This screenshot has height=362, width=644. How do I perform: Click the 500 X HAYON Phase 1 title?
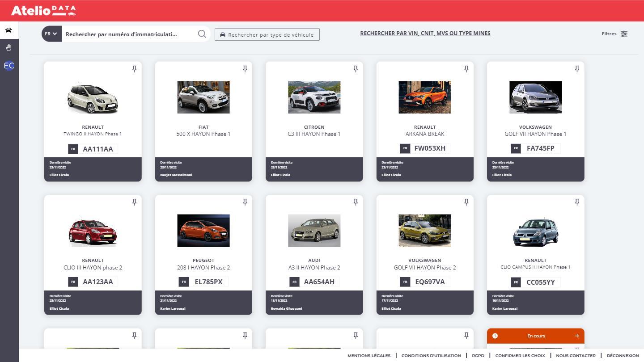click(203, 134)
